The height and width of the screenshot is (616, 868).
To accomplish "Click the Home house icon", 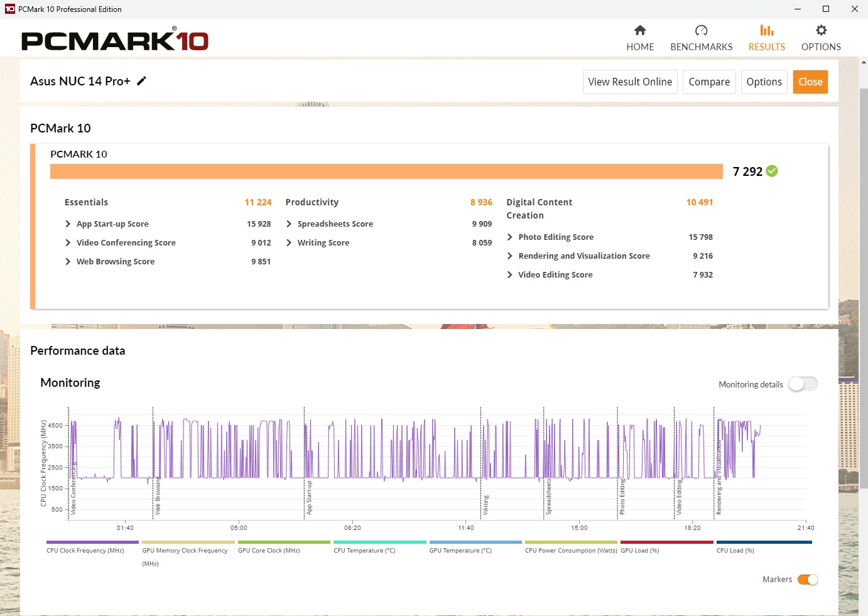I will coord(640,30).
